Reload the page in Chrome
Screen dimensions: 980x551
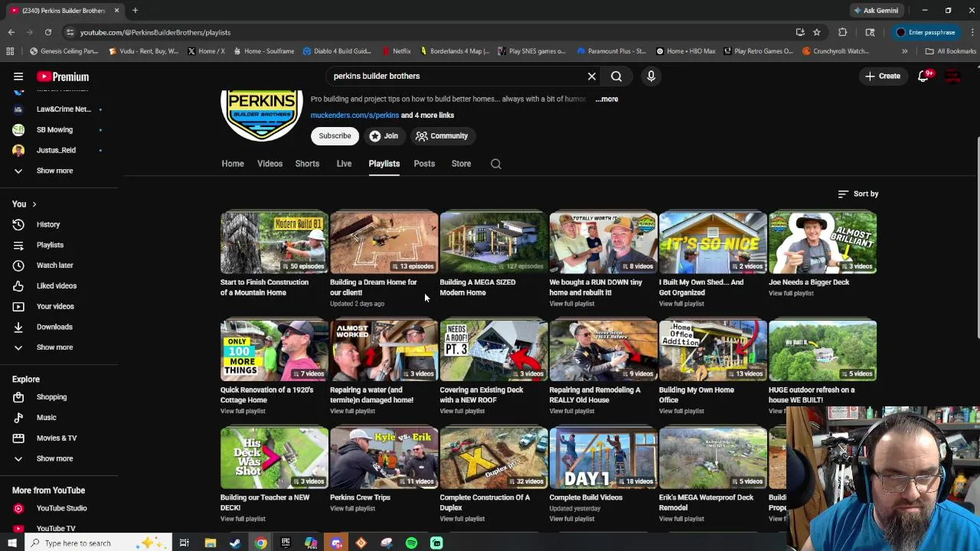[47, 32]
